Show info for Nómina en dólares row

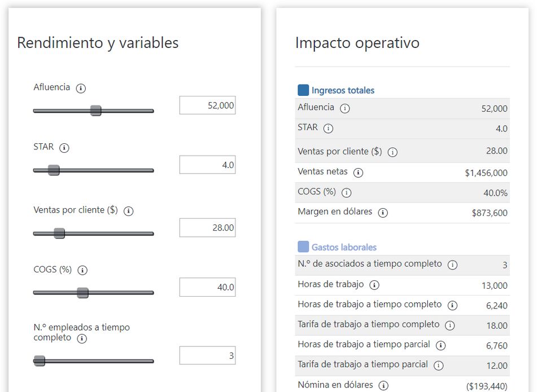(383, 386)
